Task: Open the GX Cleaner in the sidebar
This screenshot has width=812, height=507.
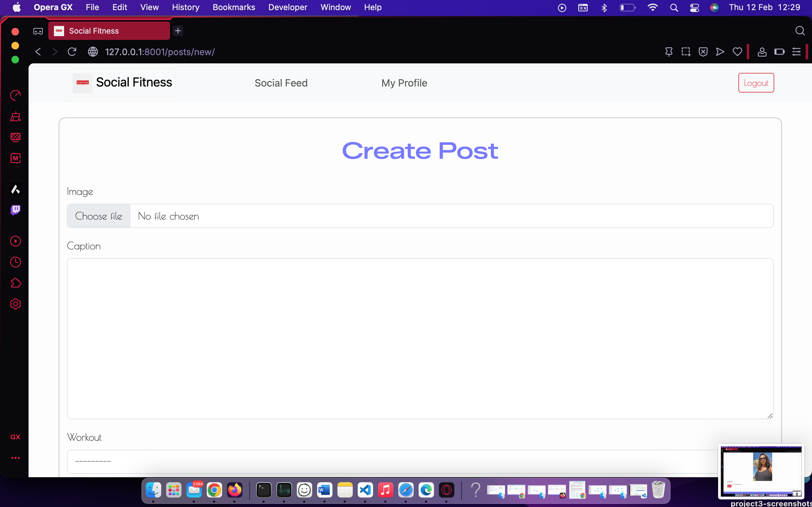Action: pos(16,117)
